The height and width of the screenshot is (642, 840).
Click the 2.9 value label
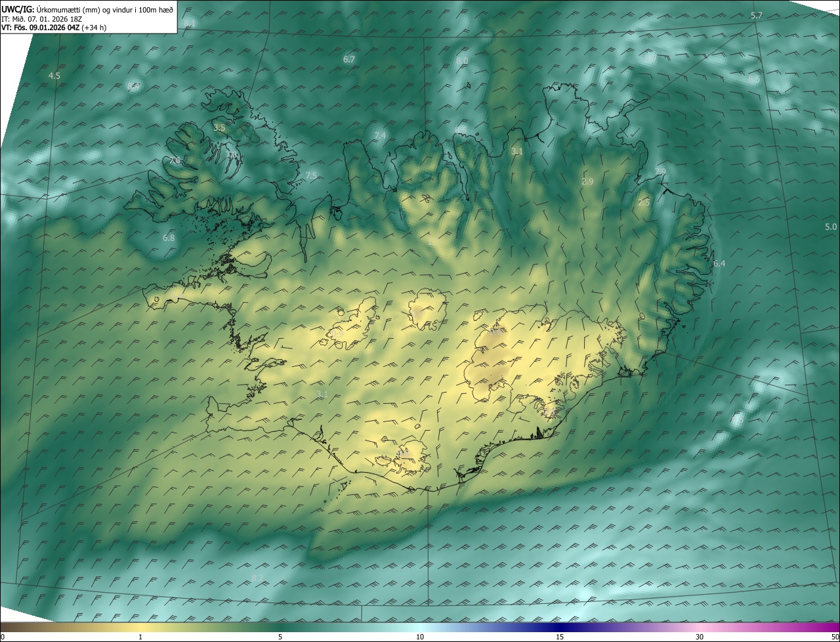pos(587,181)
